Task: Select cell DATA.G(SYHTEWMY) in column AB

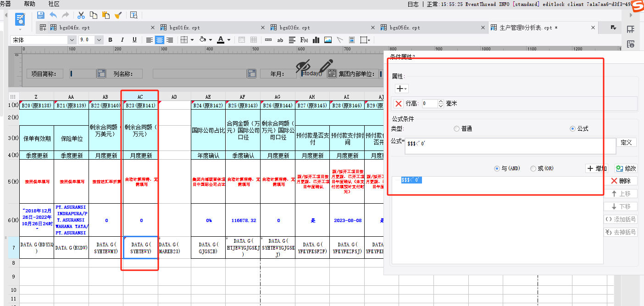Action: click(x=105, y=248)
